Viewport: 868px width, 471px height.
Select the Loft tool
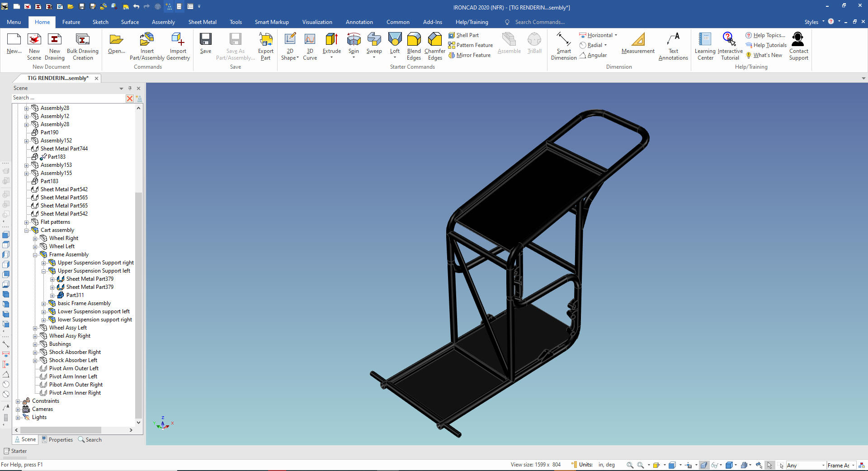tap(395, 40)
